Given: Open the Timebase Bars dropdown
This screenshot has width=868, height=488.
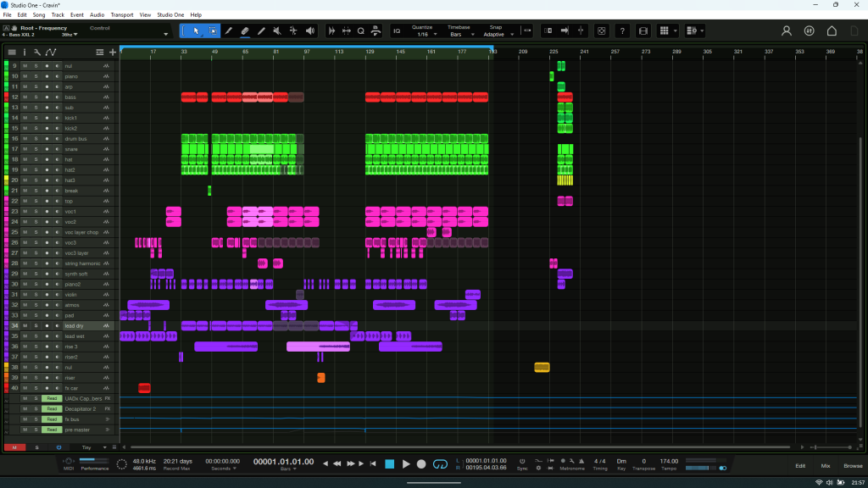Looking at the screenshot, I should coord(458,35).
